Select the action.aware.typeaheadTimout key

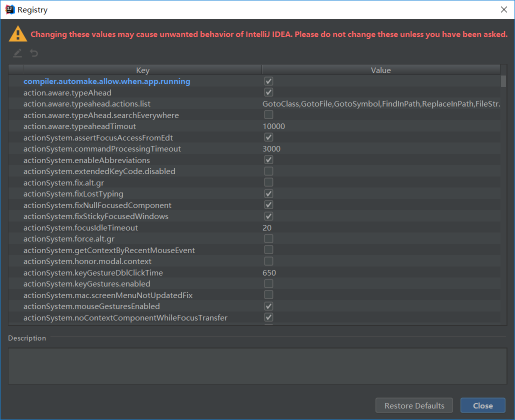tap(80, 126)
